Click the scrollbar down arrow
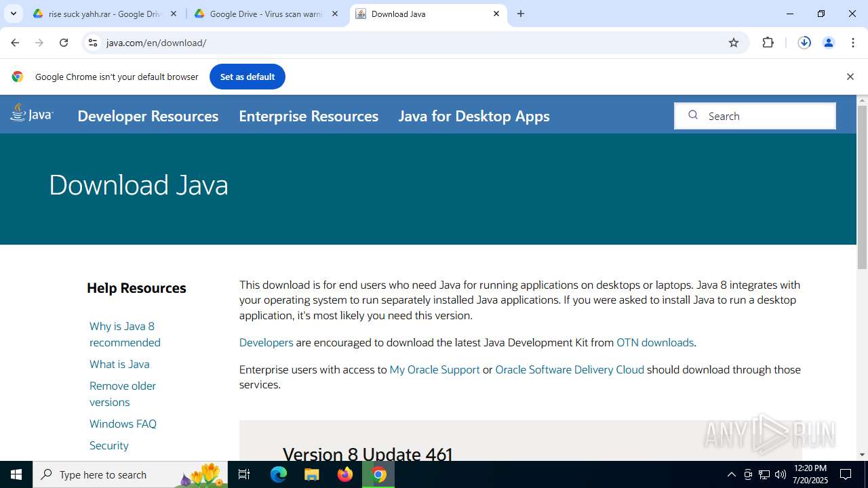 (862, 455)
